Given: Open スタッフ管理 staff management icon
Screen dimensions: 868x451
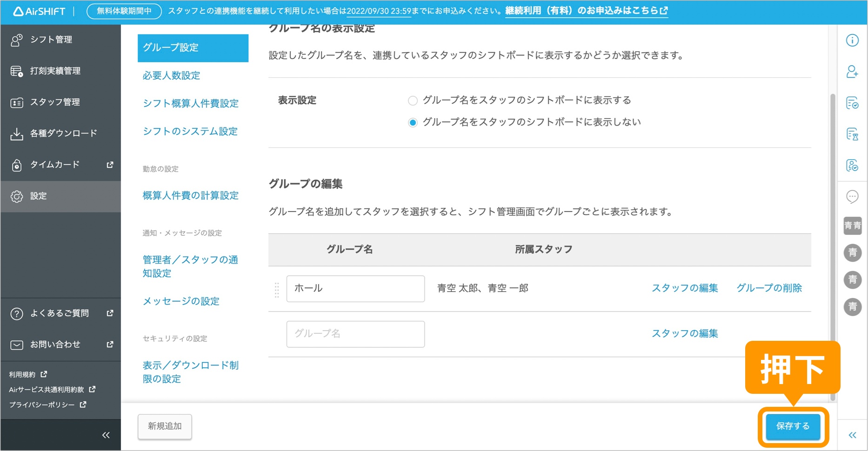Looking at the screenshot, I should (x=17, y=102).
